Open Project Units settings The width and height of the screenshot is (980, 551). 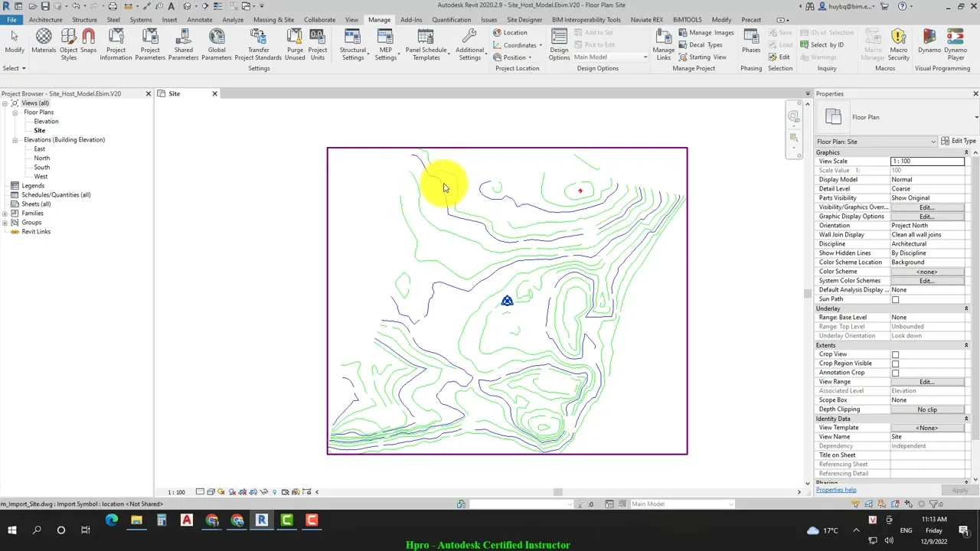318,44
